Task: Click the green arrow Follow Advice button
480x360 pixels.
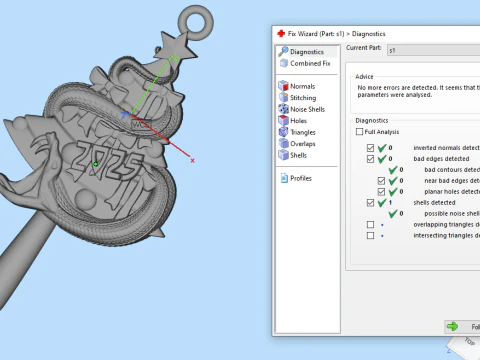Action: pyautogui.click(x=462, y=327)
